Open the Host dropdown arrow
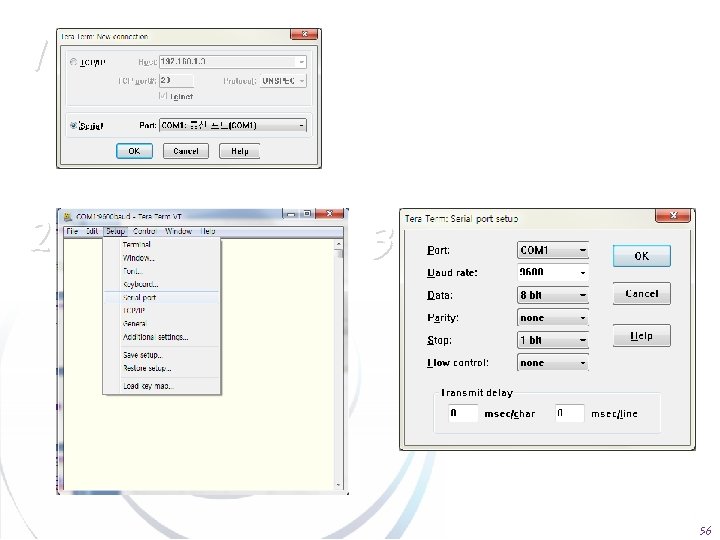720x540 pixels. (301, 62)
